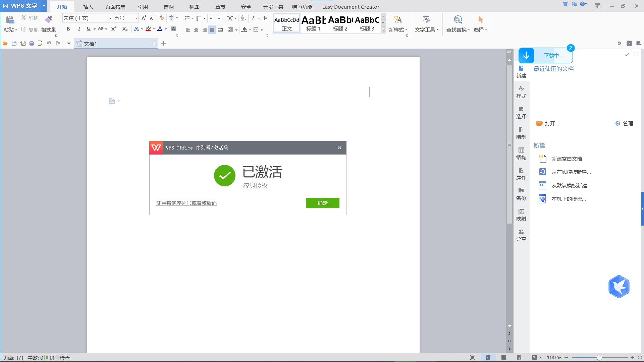Expand the font size dropdown
The width and height of the screenshot is (644, 362).
[x=136, y=18]
